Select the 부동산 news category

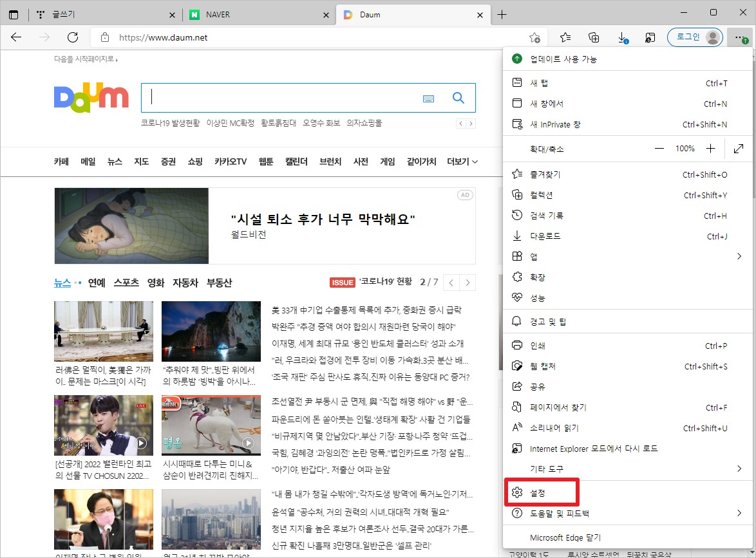220,283
